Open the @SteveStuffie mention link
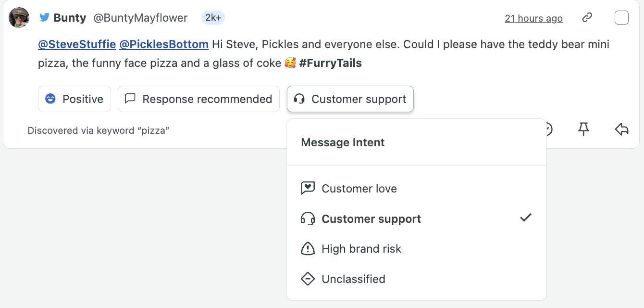This screenshot has width=644, height=308. coord(77,45)
